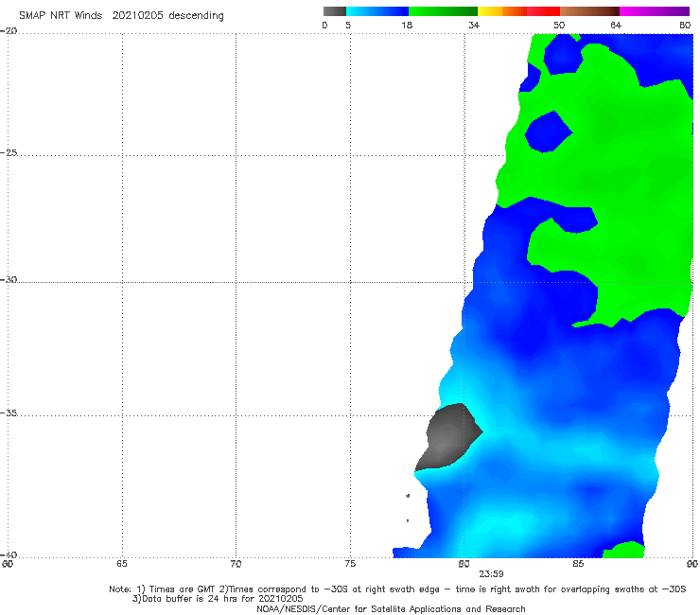
Task: Click the color bar scale label '64'
Action: (x=616, y=25)
